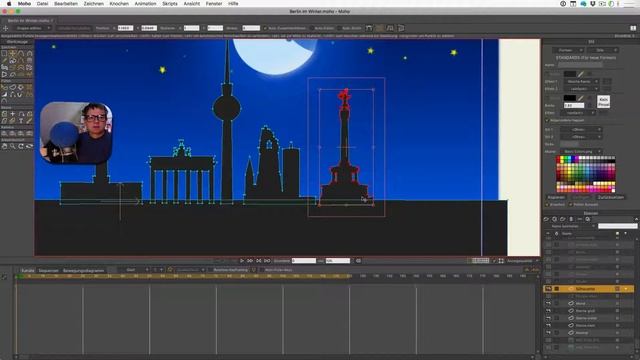Open the Effekt 2 dropdown

tap(582, 89)
